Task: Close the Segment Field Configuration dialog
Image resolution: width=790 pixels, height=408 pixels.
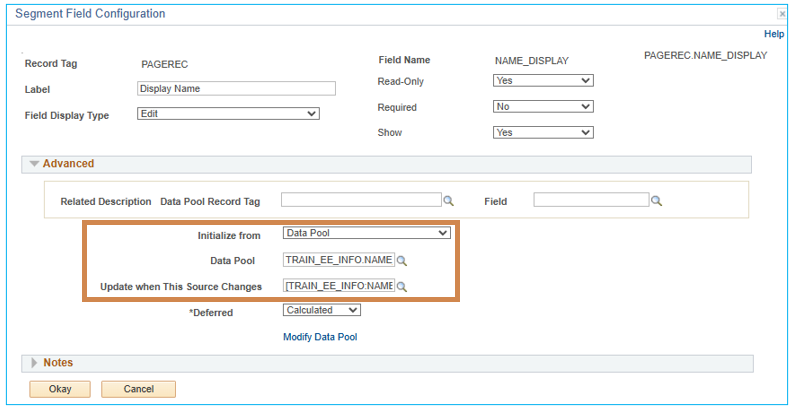Action: click(x=782, y=14)
